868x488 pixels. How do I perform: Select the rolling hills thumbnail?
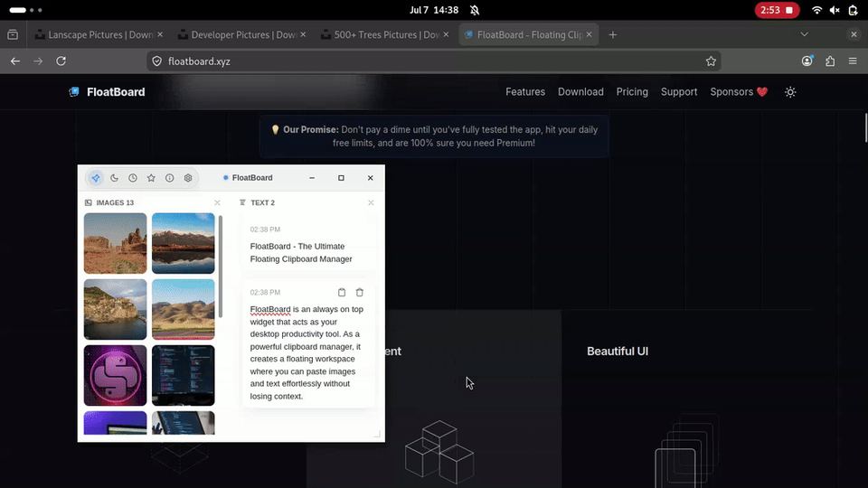coord(184,309)
